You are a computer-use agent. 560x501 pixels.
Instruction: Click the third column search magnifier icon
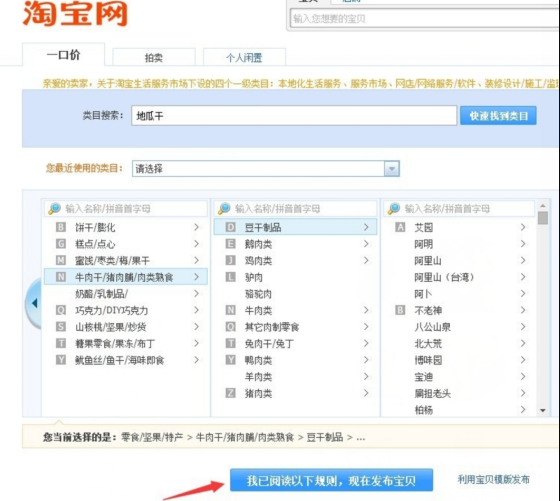coord(394,209)
